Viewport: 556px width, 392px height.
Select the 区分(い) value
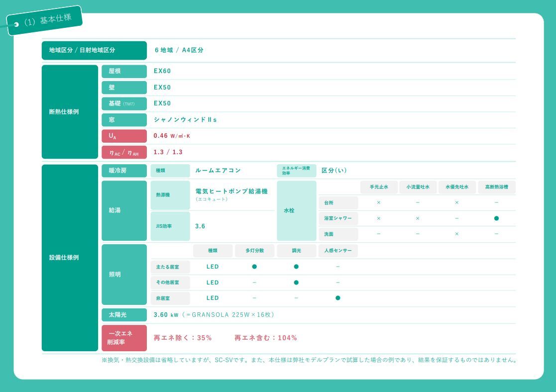tap(334, 171)
